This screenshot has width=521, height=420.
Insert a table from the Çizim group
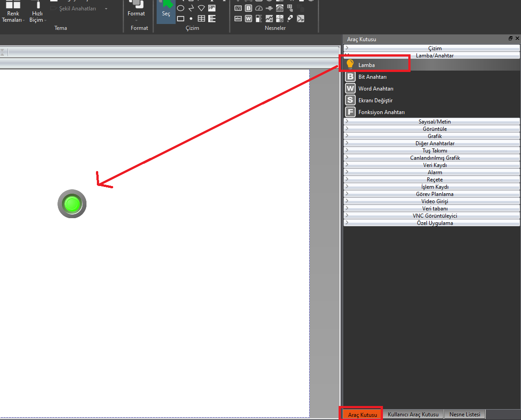201,19
